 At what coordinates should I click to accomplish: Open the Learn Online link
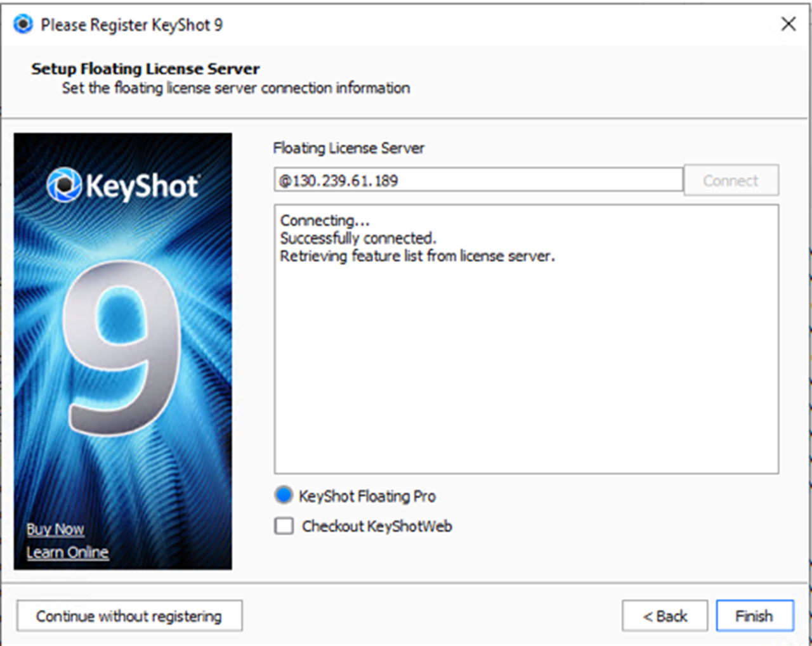click(67, 552)
